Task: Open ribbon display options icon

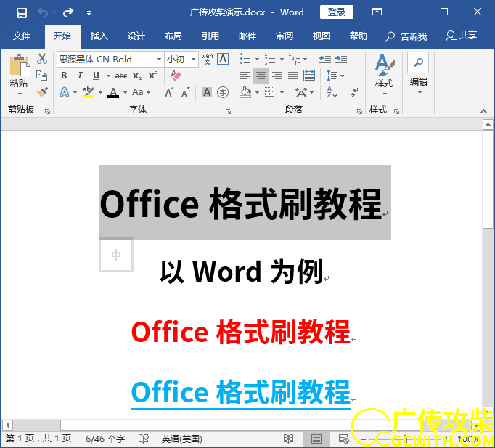Action: pos(377,12)
